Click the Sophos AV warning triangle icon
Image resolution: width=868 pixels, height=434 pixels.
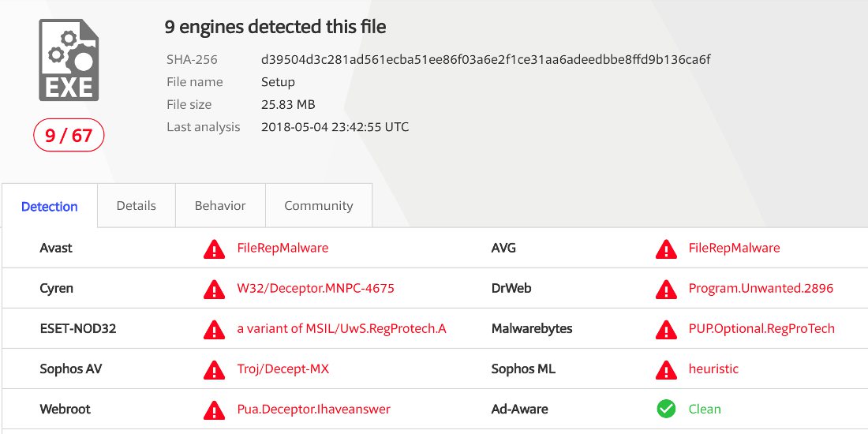214,370
